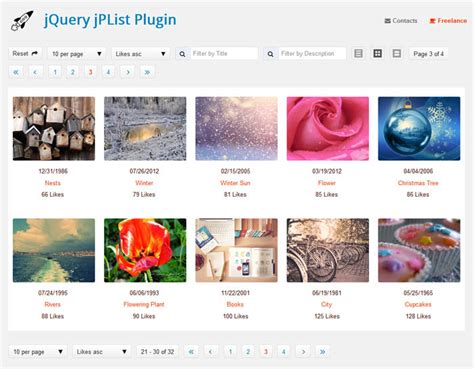Open the Freelance link
474x369 pixels.
tap(448, 21)
